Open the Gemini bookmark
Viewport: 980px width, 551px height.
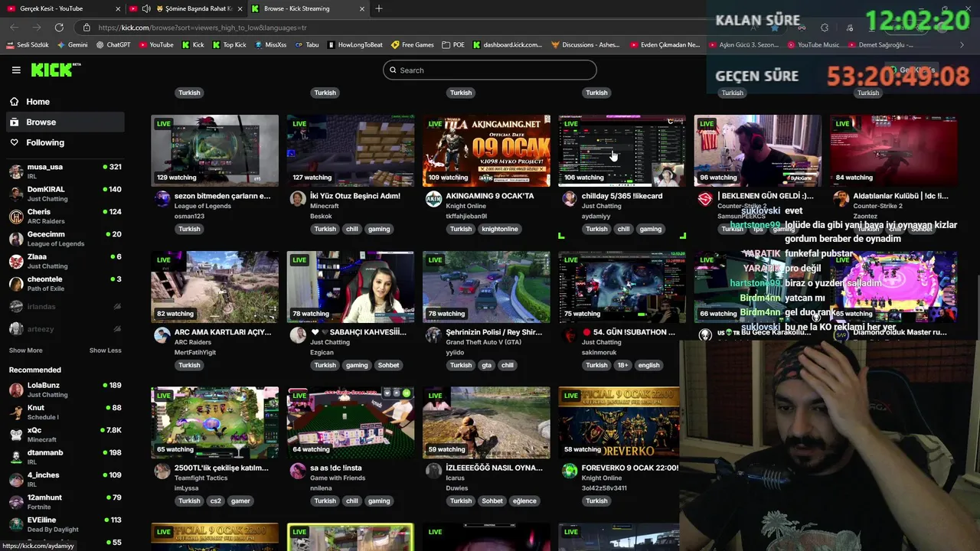pos(72,45)
